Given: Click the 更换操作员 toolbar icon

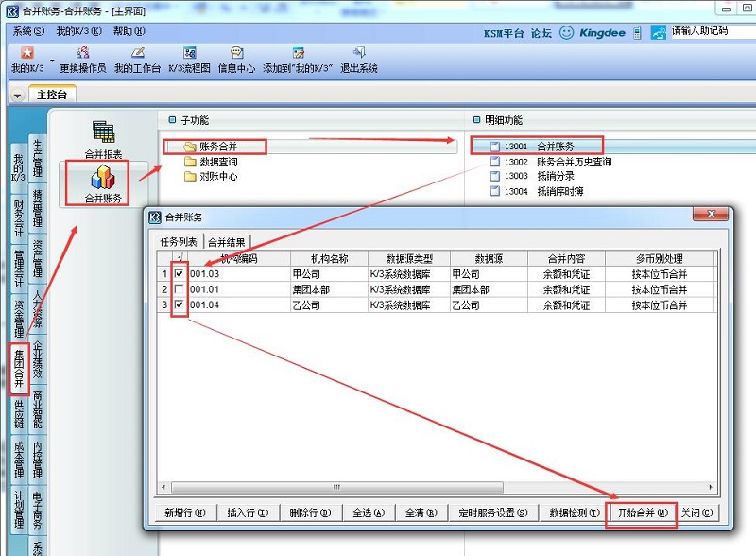Looking at the screenshot, I should tap(82, 54).
